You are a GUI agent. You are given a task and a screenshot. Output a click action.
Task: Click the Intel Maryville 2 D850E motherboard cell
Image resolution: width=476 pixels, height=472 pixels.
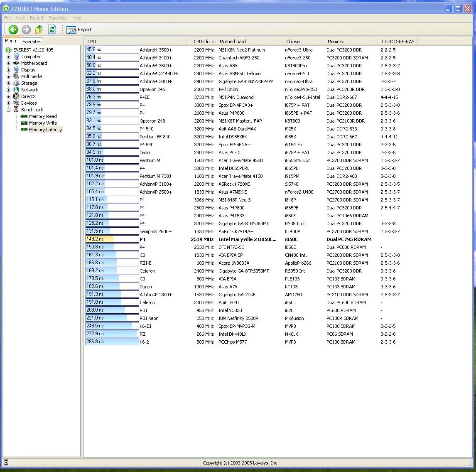click(248, 239)
